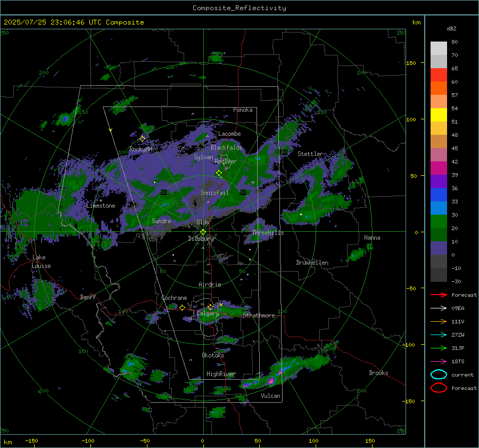479x448 pixels.
Task: Select the light gray top swatch at 80 dBZ
Action: tap(439, 48)
